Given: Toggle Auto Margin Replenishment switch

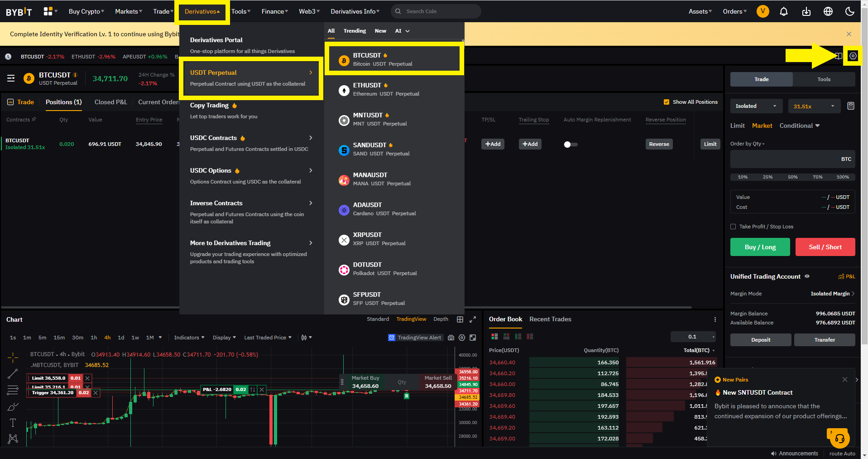Looking at the screenshot, I should click(x=571, y=145).
